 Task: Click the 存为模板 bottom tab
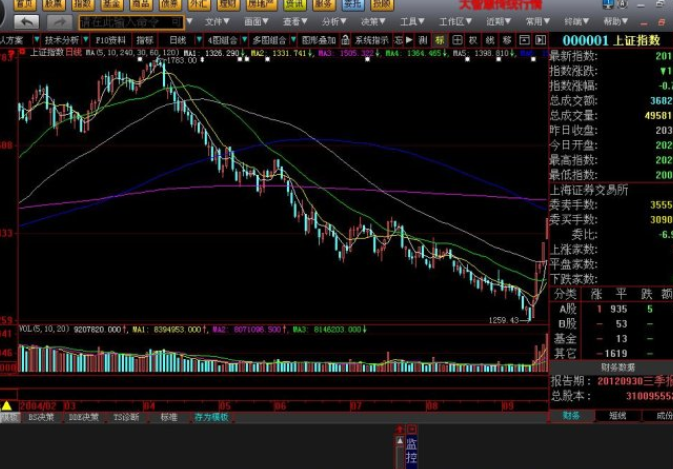212,417
